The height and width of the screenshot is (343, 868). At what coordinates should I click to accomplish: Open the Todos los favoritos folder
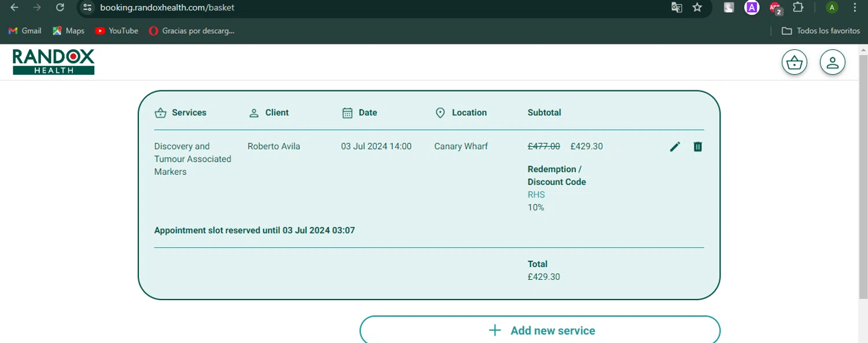(821, 31)
